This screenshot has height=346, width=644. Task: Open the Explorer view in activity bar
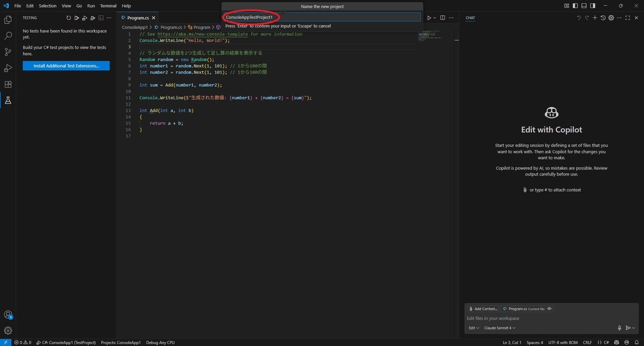click(8, 20)
